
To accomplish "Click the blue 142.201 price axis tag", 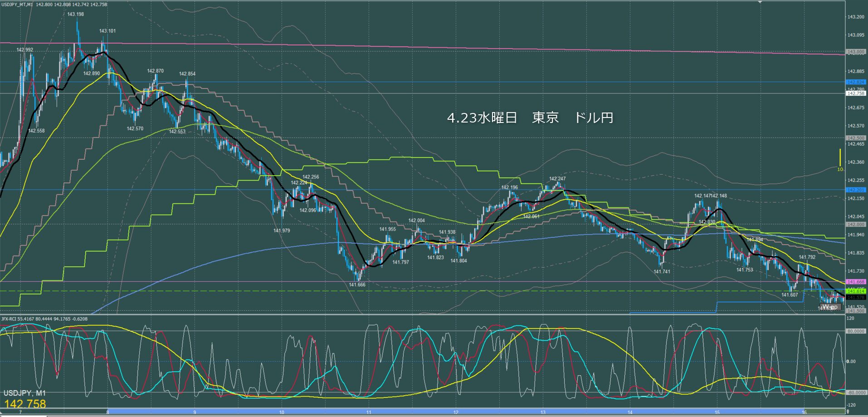I will [x=856, y=190].
